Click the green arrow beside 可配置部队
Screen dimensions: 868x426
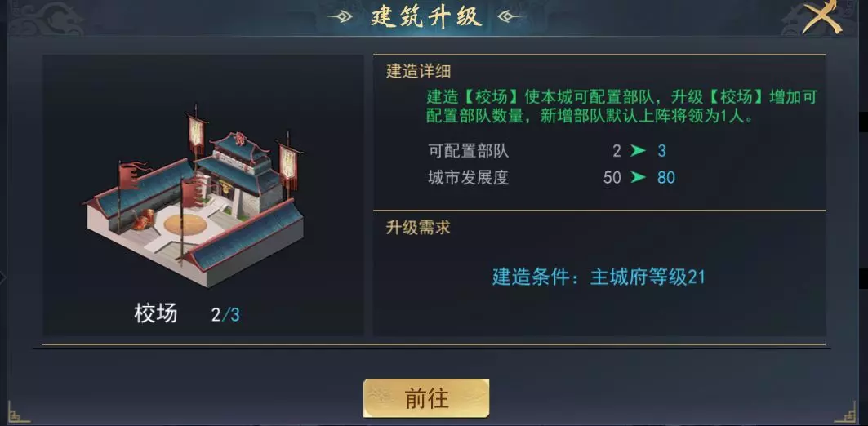coord(639,151)
